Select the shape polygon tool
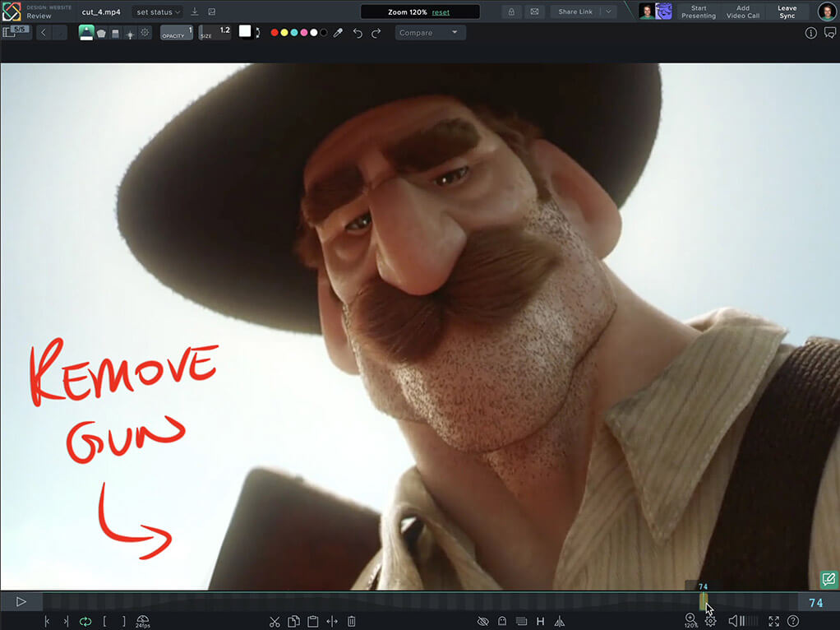 (101, 33)
